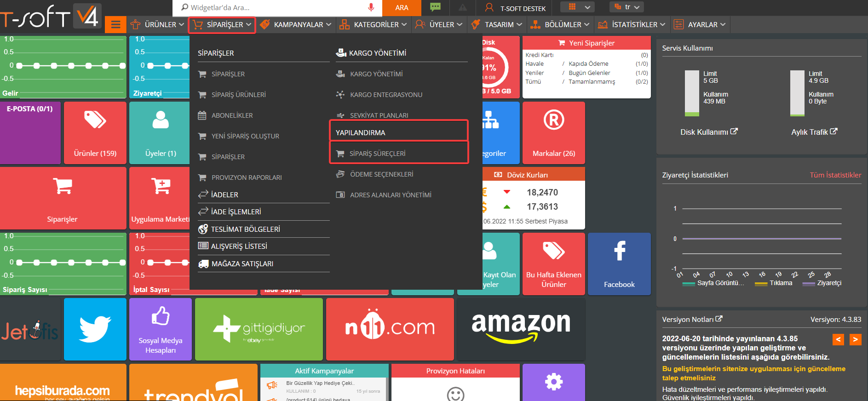Image resolution: width=868 pixels, height=401 pixels.
Task: Open the TASARIM menu
Action: click(497, 24)
